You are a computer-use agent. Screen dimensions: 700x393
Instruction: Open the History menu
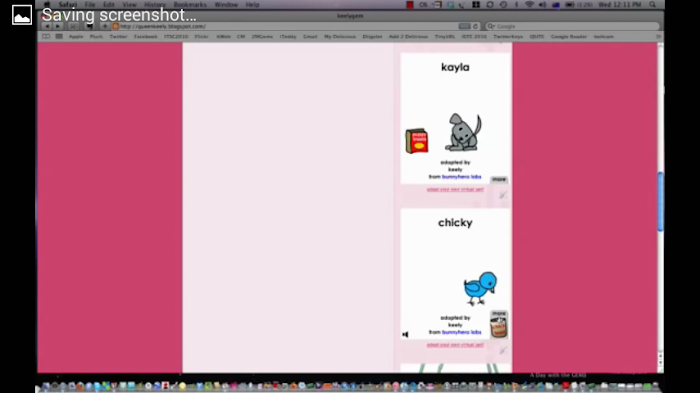pos(155,4)
